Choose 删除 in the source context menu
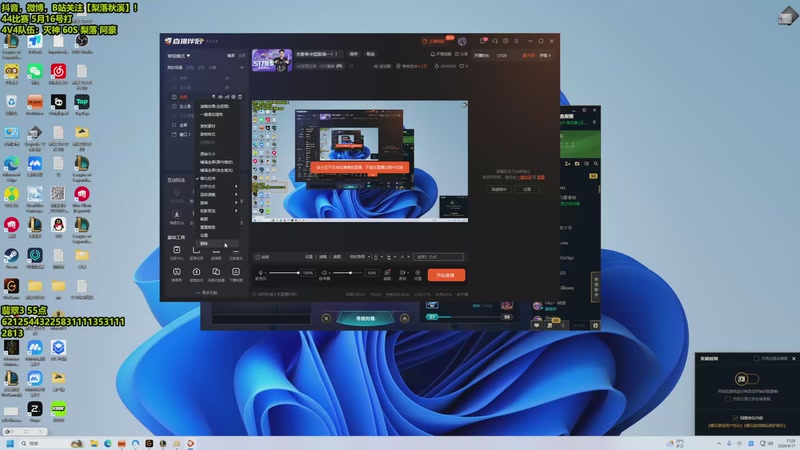 [x=217, y=243]
